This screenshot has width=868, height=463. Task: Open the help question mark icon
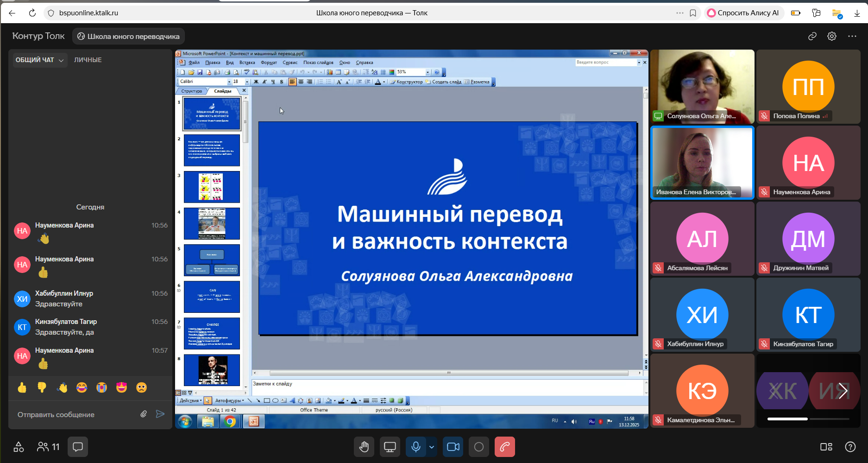(x=850, y=447)
